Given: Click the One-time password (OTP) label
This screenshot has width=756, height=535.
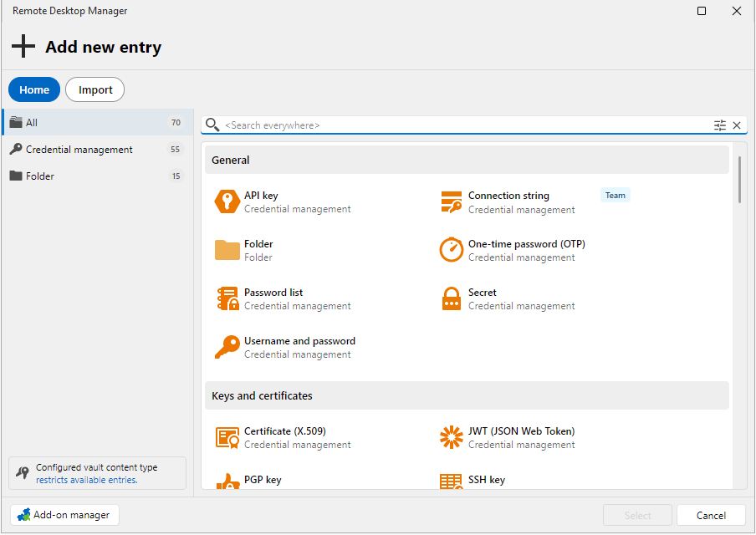Looking at the screenshot, I should 527,244.
